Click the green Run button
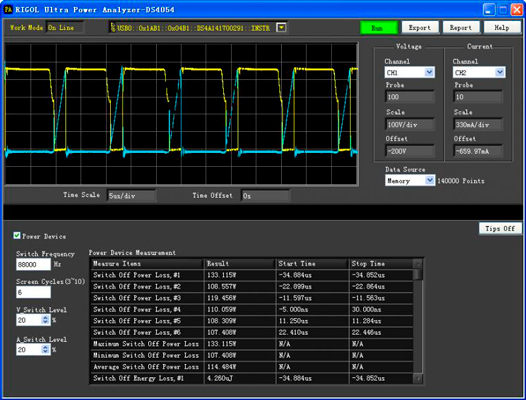 pos(379,28)
